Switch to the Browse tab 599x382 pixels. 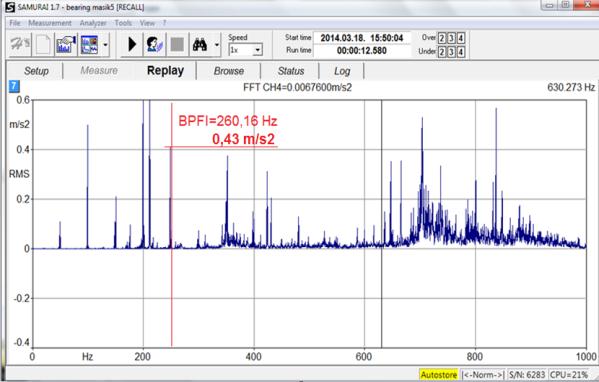point(229,71)
